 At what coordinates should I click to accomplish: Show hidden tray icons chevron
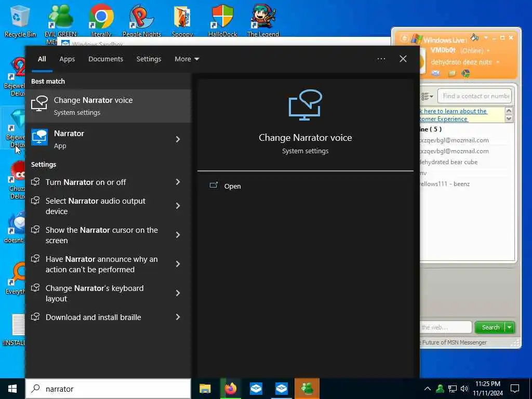(x=428, y=389)
